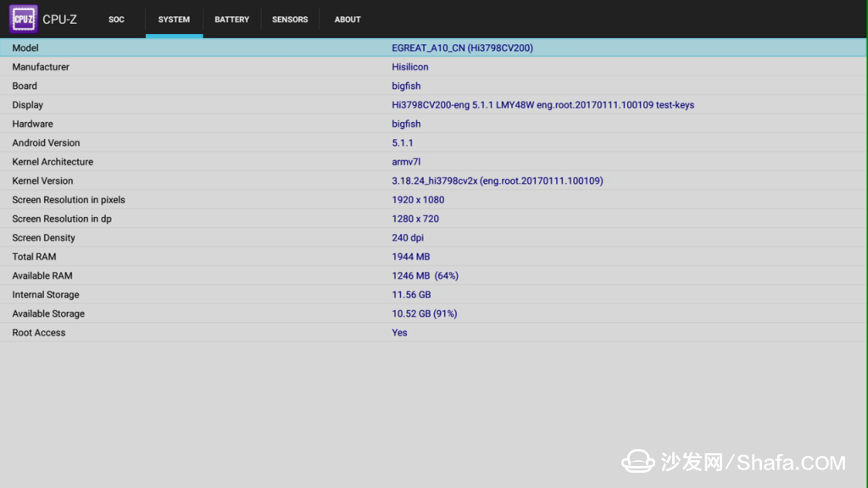Click the armv7l architecture value

(x=406, y=162)
